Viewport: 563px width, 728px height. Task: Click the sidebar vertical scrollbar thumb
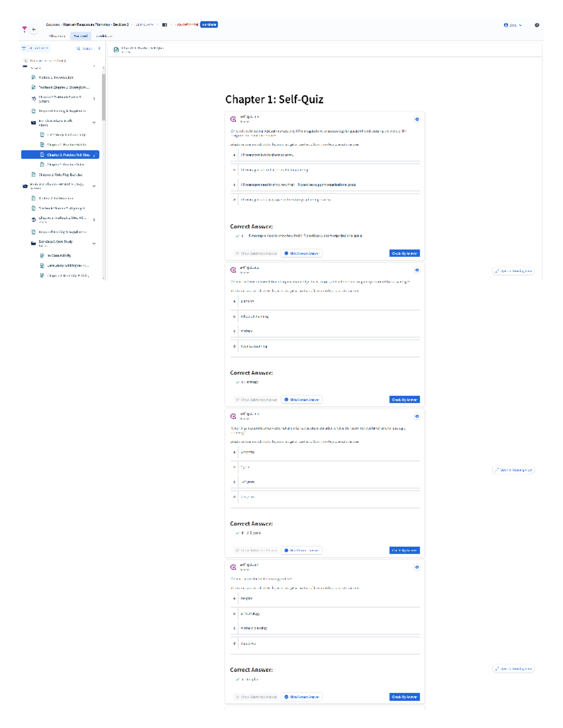pyautogui.click(x=104, y=97)
